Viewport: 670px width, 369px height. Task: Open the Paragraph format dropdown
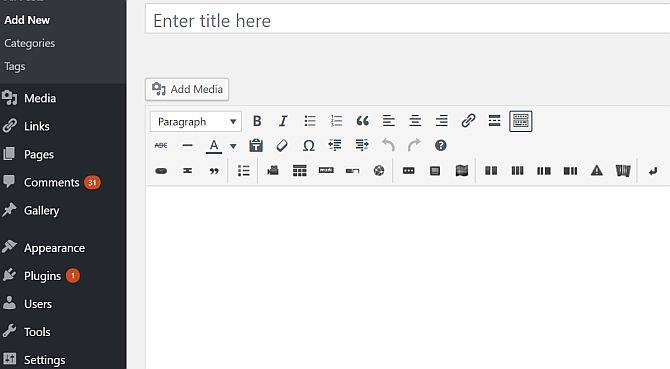click(196, 122)
